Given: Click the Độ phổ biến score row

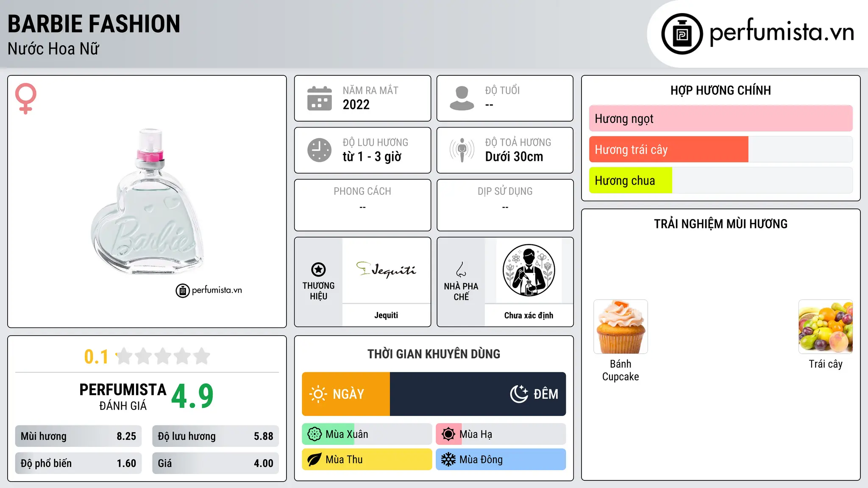Looking at the screenshot, I should [x=78, y=463].
